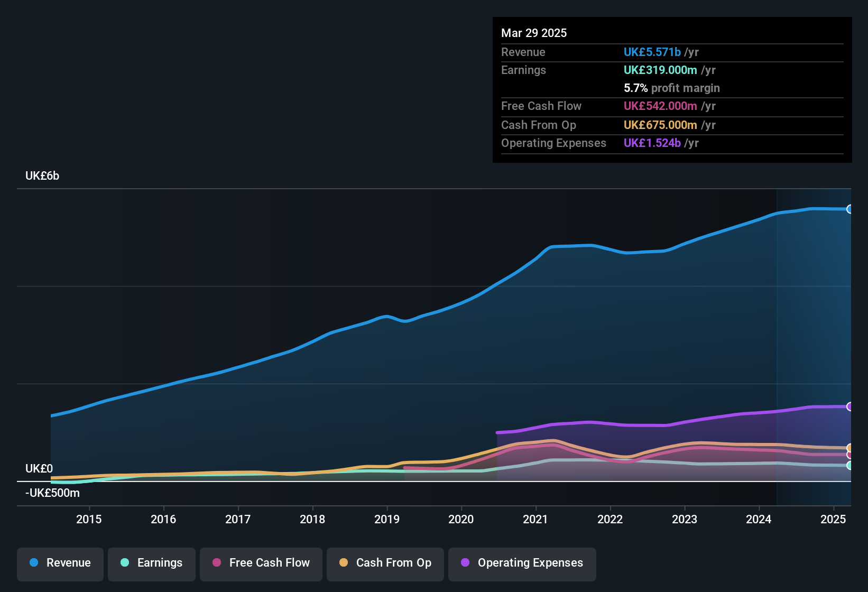
Task: Select the Cash From Op endpoint marker
Action: click(x=850, y=448)
